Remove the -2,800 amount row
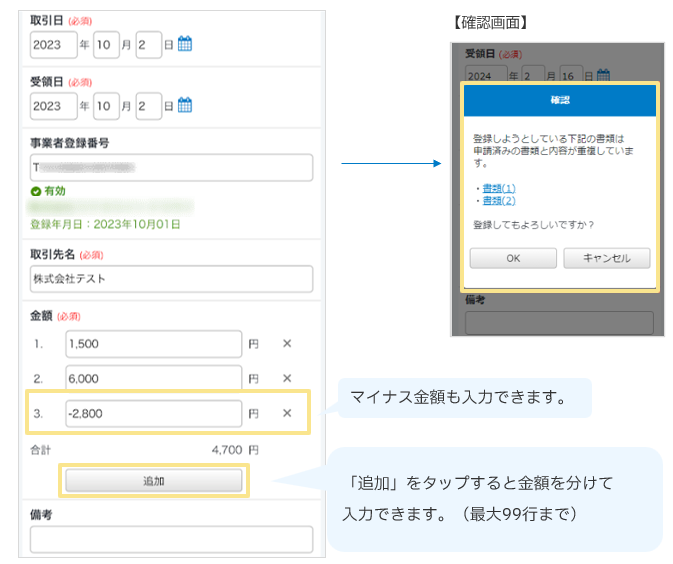Screen dimensions: 673x564 point(287,413)
